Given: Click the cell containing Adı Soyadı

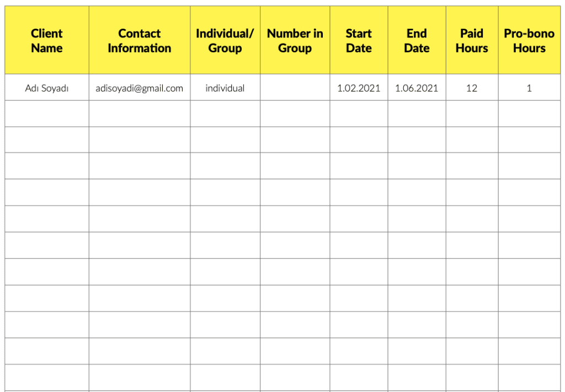Looking at the screenshot, I should pyautogui.click(x=47, y=88).
